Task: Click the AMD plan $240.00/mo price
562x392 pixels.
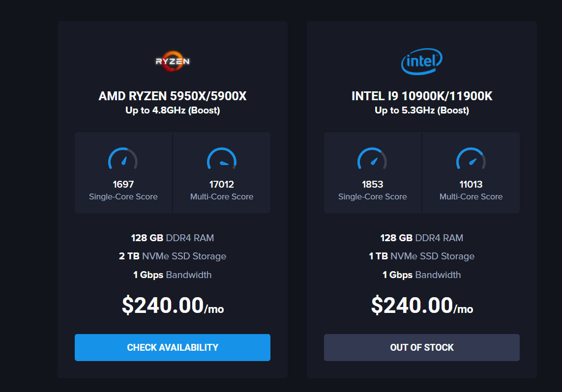Action: (173, 306)
